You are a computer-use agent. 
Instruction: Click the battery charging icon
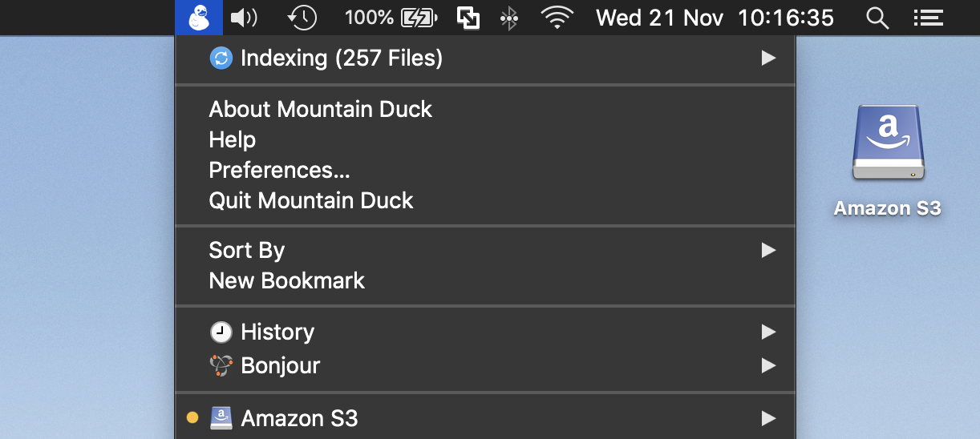[x=419, y=18]
